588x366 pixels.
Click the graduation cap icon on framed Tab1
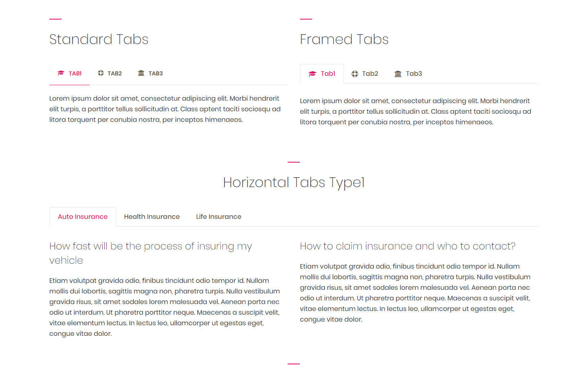click(313, 74)
